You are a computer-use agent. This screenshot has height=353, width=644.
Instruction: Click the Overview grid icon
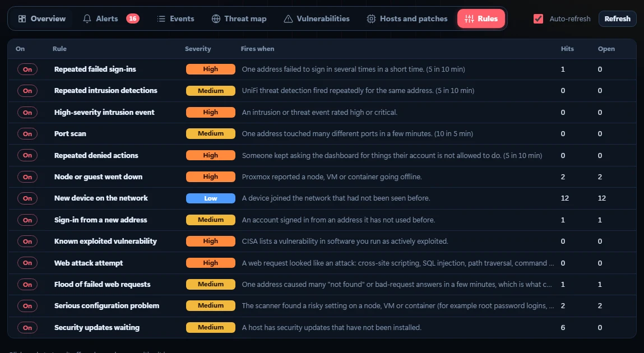coord(22,19)
